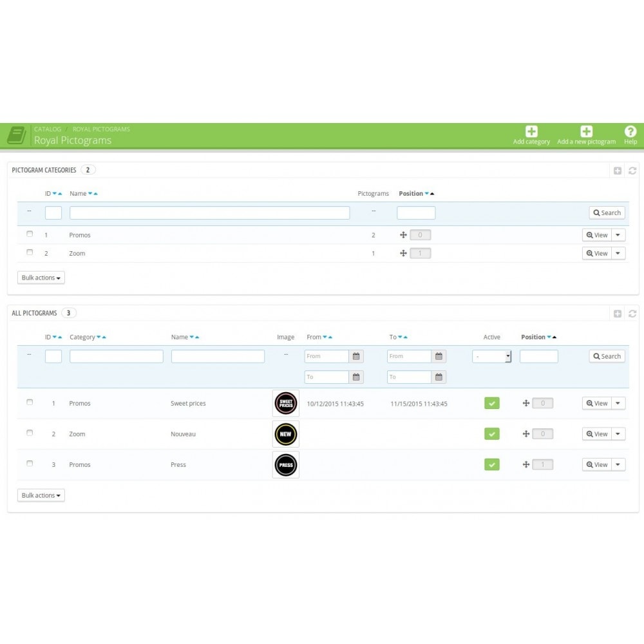Open calendar for To end date filter

[439, 377]
